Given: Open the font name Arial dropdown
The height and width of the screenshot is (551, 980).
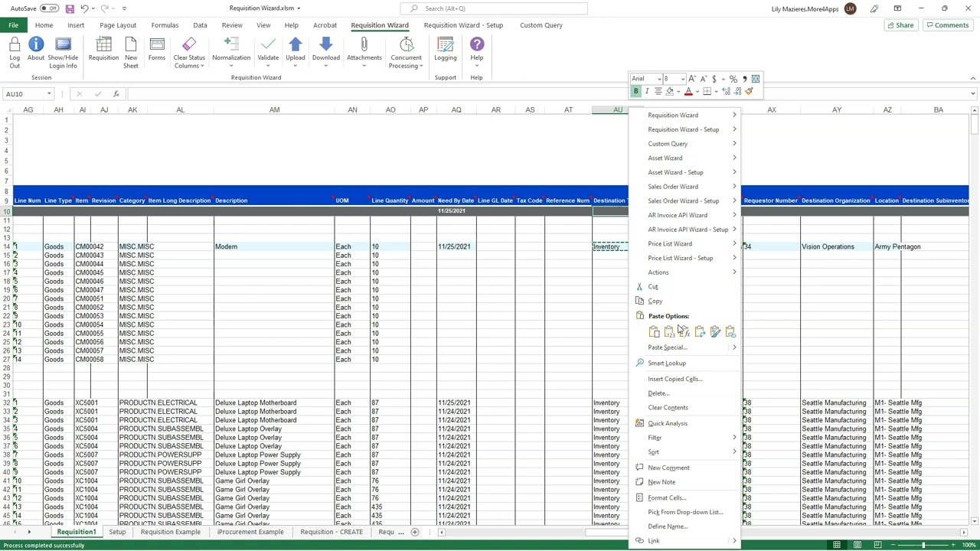Looking at the screenshot, I should (x=659, y=79).
